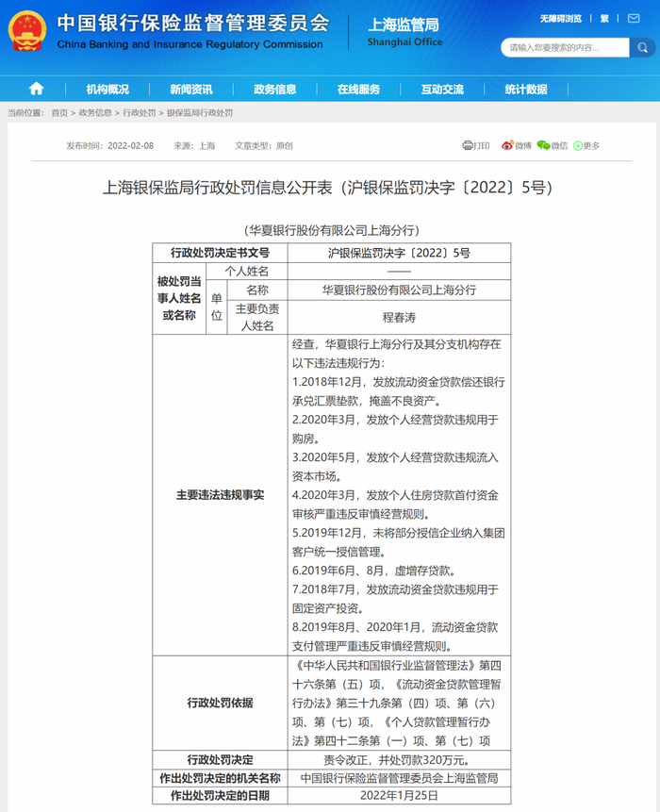Click violation item 2 about 购房

pyautogui.click(x=395, y=429)
